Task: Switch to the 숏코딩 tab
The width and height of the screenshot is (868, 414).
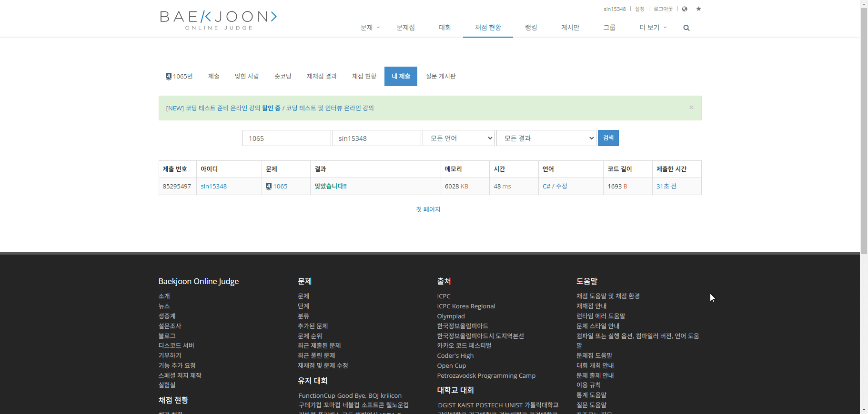Action: pyautogui.click(x=283, y=76)
